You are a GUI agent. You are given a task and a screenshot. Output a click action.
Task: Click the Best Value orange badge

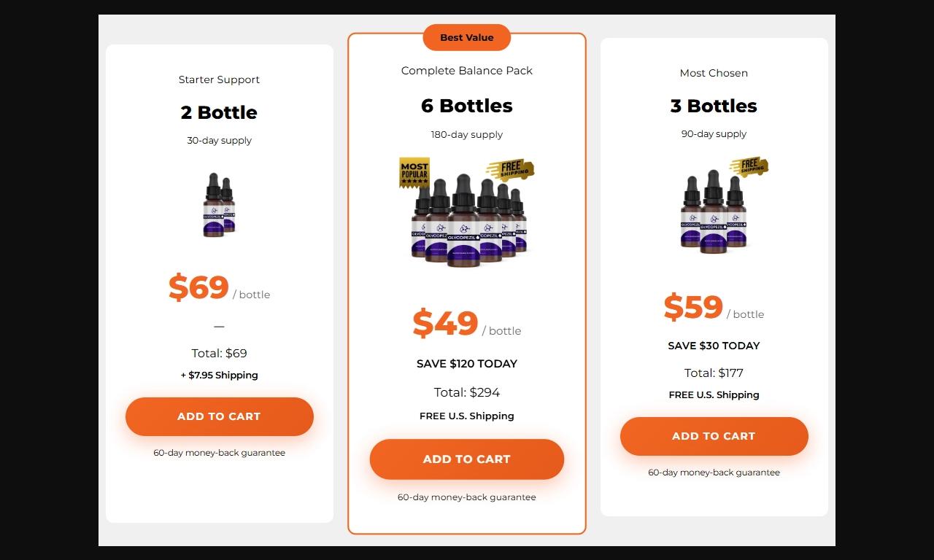tap(467, 38)
